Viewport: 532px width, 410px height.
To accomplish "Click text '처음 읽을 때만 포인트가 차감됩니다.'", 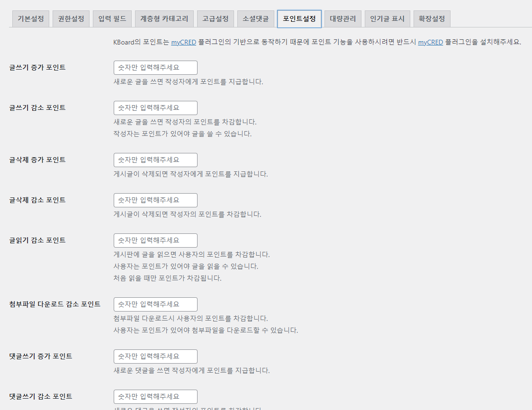I will point(167,278).
